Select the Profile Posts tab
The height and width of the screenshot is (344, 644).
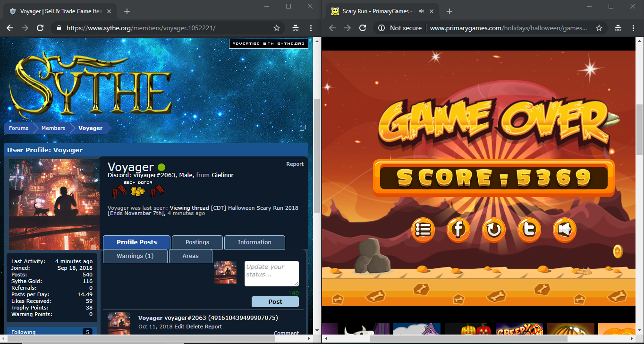137,242
